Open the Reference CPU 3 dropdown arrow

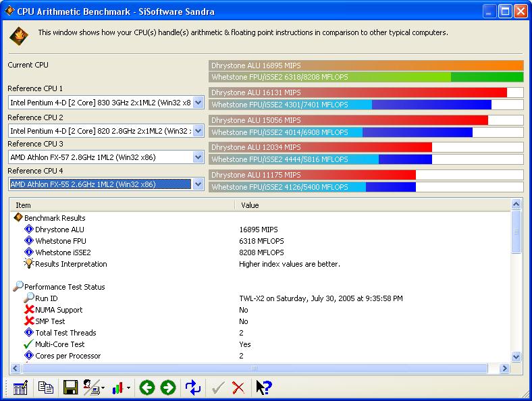pyautogui.click(x=198, y=157)
